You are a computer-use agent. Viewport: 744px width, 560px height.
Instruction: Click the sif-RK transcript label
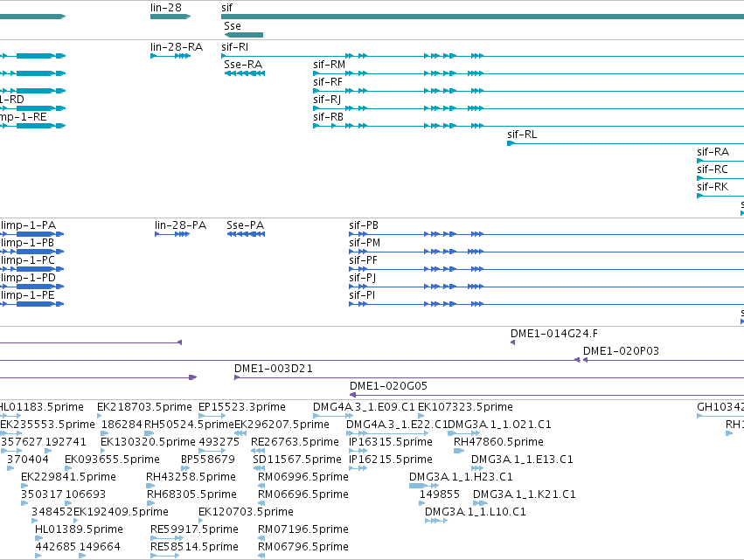713,188
